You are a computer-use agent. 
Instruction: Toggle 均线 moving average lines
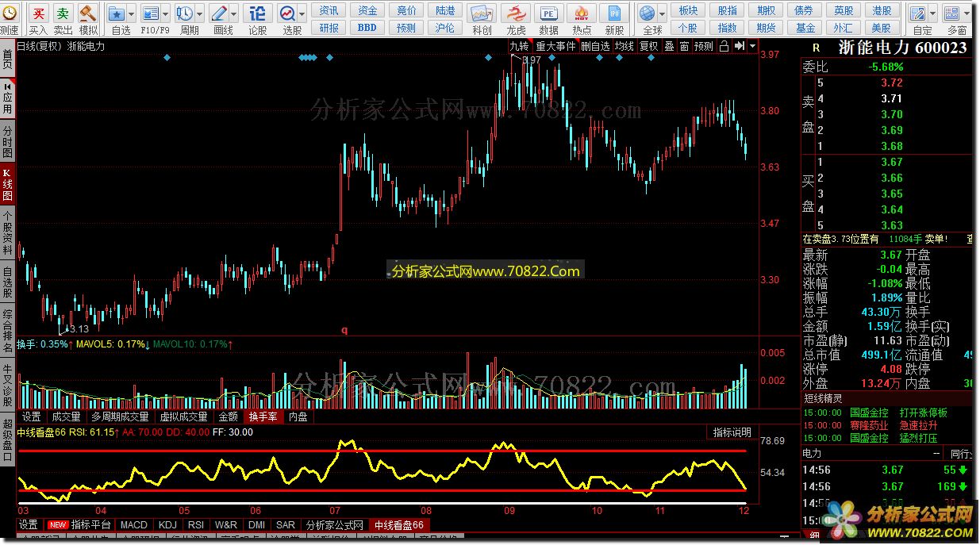[625, 46]
